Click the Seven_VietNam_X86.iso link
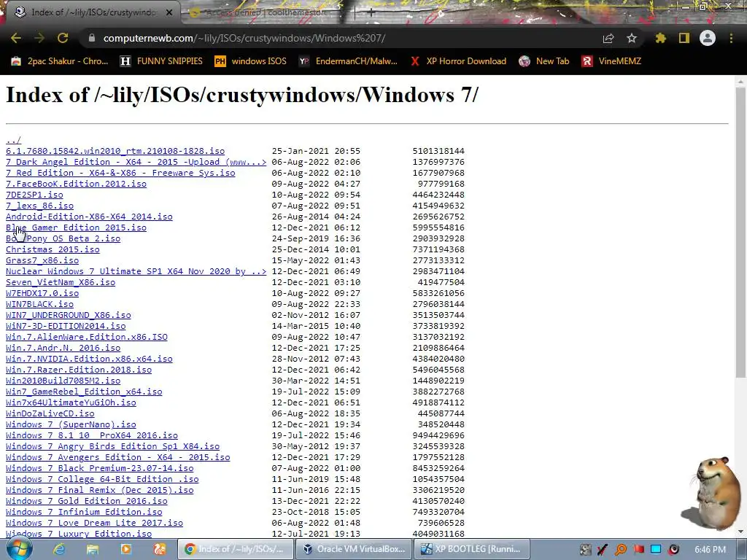747x560 pixels. (x=61, y=282)
